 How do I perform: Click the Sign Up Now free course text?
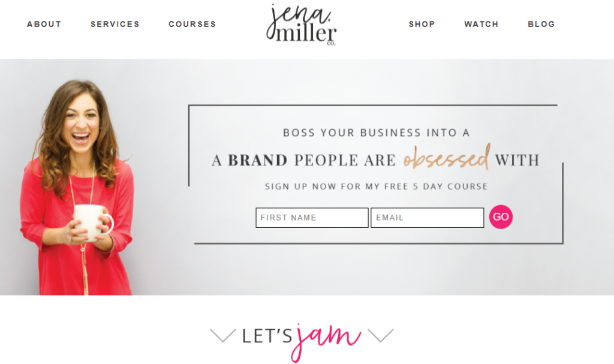pos(377,186)
